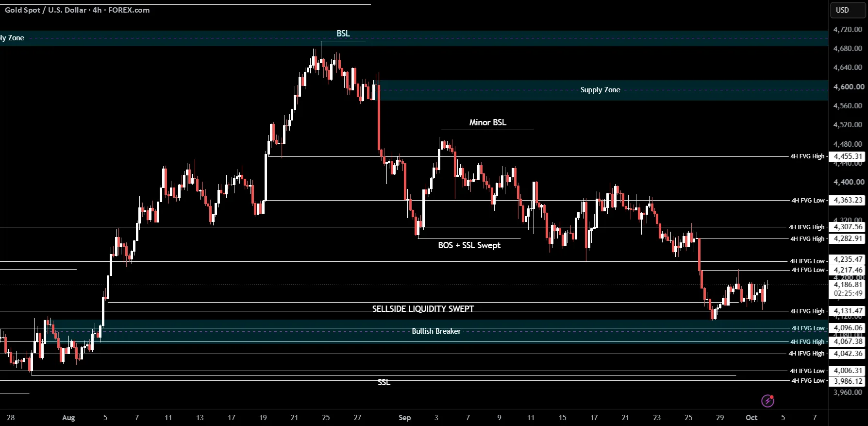Select the BSL label at the chart high

coord(343,34)
